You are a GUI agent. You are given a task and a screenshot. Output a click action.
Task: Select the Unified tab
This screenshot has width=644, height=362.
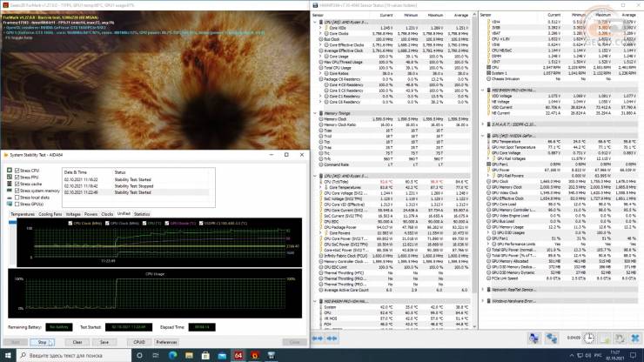coord(124,214)
